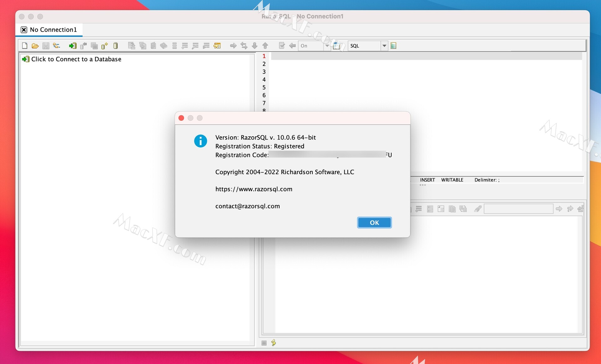Click the editor line number gutter area
This screenshot has width=601, height=364.
(x=264, y=81)
